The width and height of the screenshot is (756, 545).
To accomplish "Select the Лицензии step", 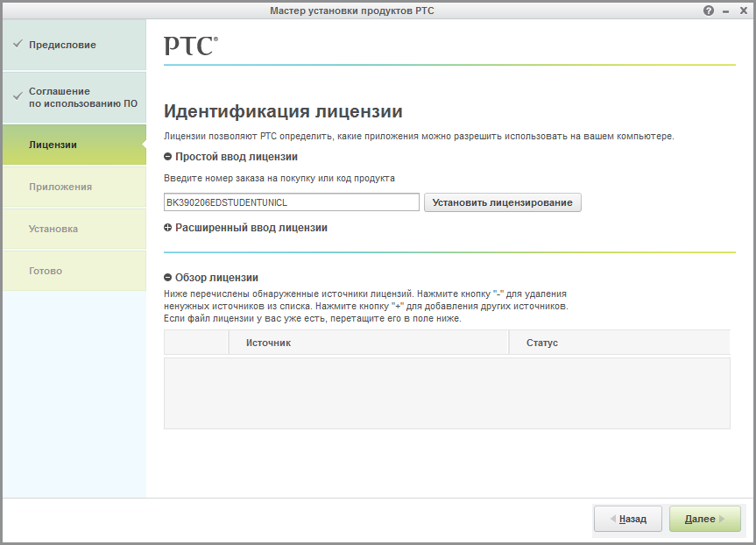I will pyautogui.click(x=74, y=145).
